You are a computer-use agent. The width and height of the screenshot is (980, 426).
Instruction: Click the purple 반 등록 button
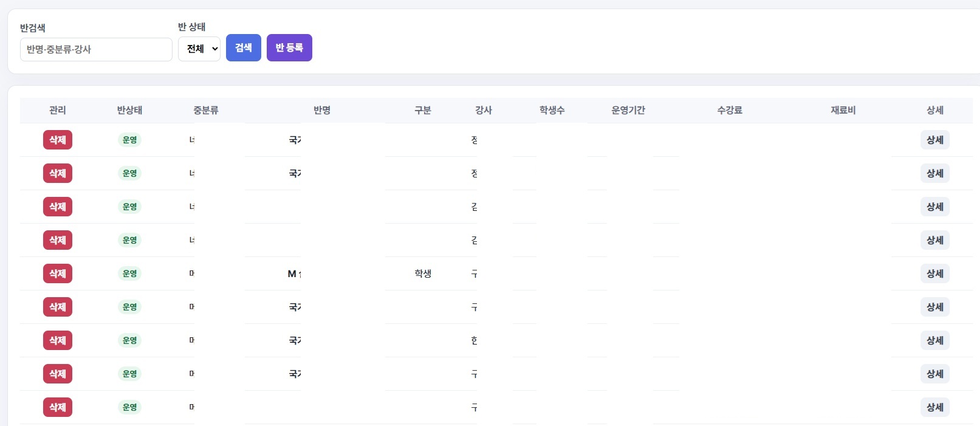click(x=289, y=47)
